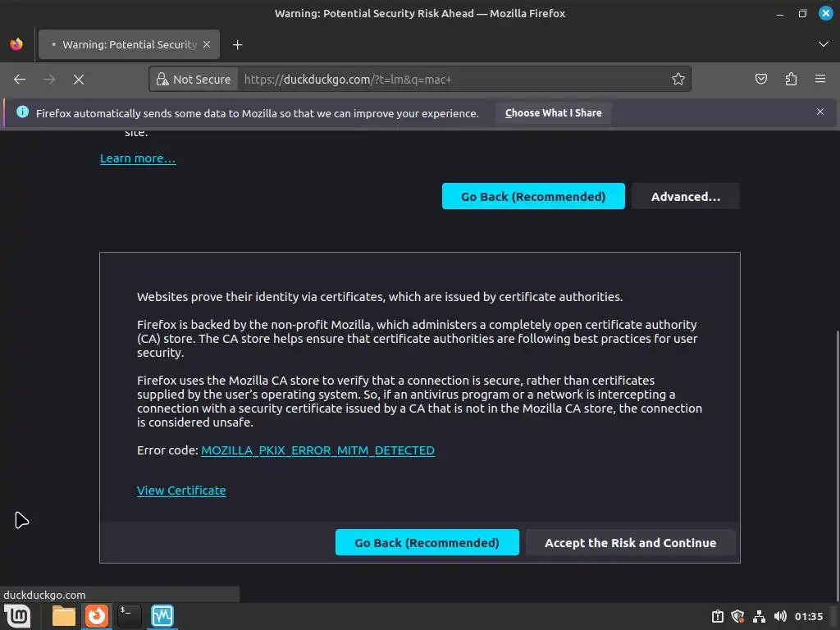Open the View Certificate link
The width and height of the screenshot is (840, 630).
[x=181, y=491]
